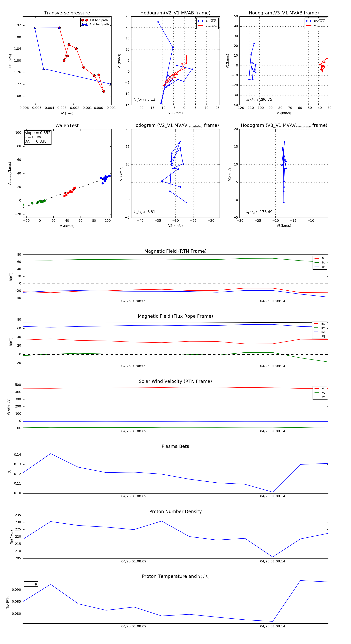The height and width of the screenshot is (644, 351).
Task: Click the '1st half path' legend entry
Action: pyautogui.click(x=95, y=20)
